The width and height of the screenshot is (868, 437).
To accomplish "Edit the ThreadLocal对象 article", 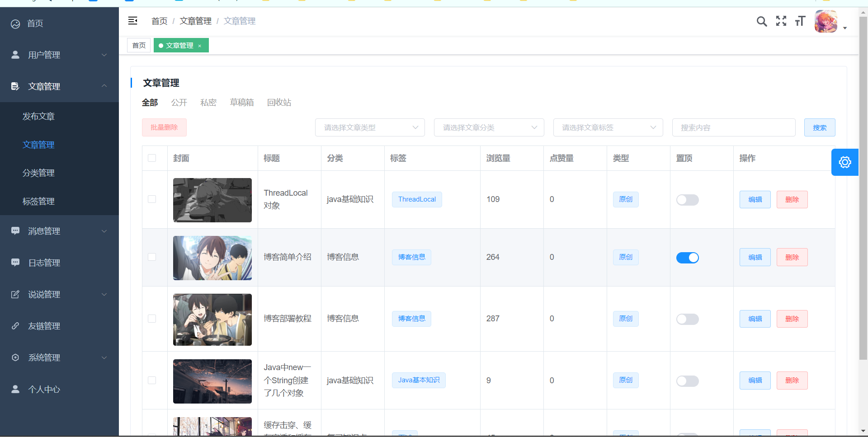I will pyautogui.click(x=755, y=199).
